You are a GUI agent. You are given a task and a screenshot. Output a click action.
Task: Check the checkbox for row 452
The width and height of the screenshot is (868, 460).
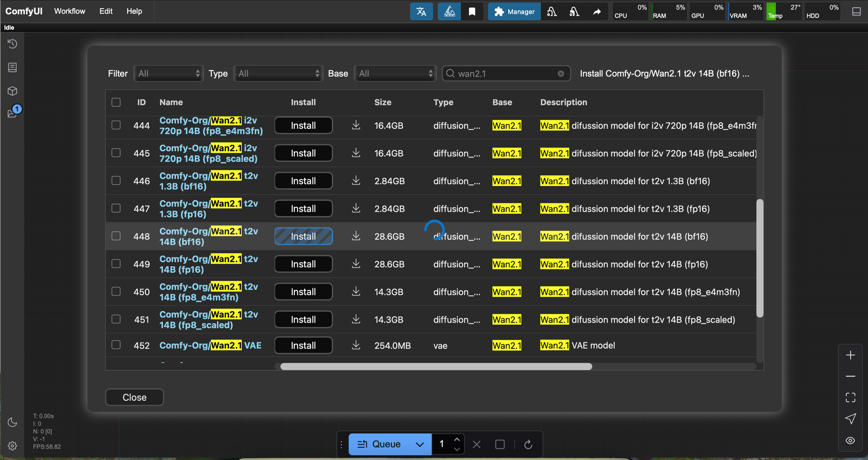(116, 345)
